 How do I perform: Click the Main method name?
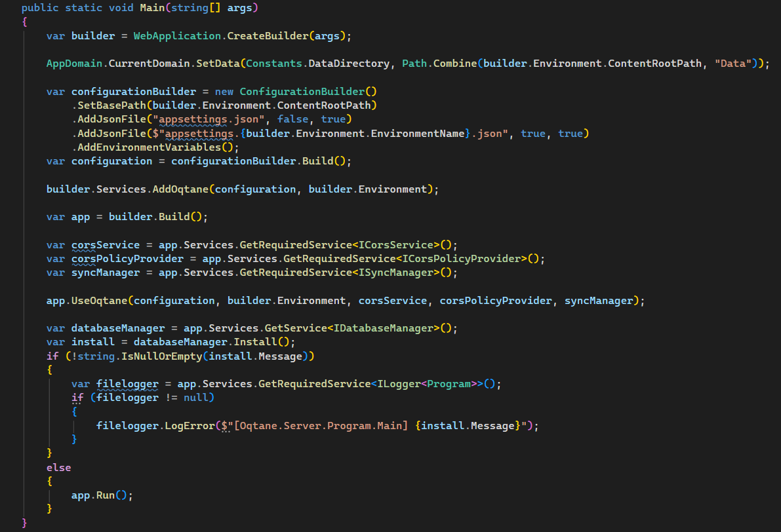tap(152, 7)
